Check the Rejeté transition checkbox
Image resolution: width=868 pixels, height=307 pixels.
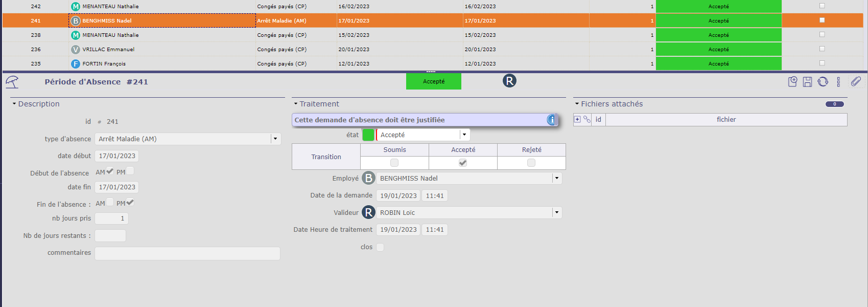[531, 163]
